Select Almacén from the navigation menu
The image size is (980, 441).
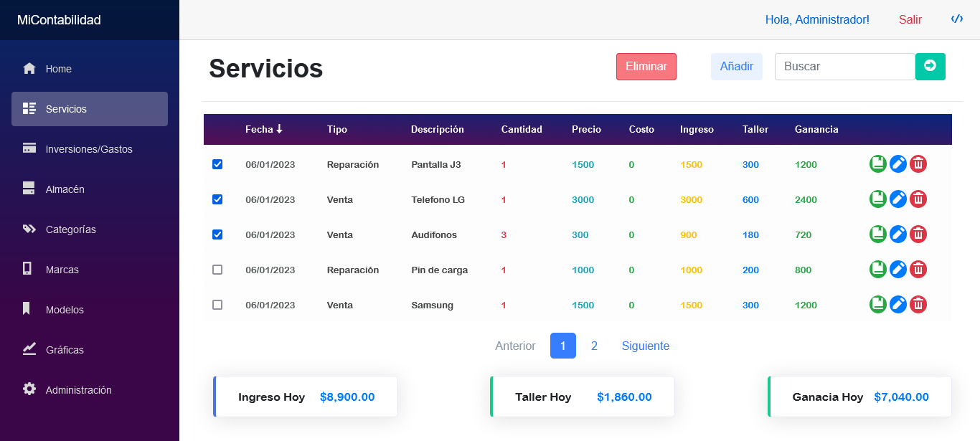point(65,189)
